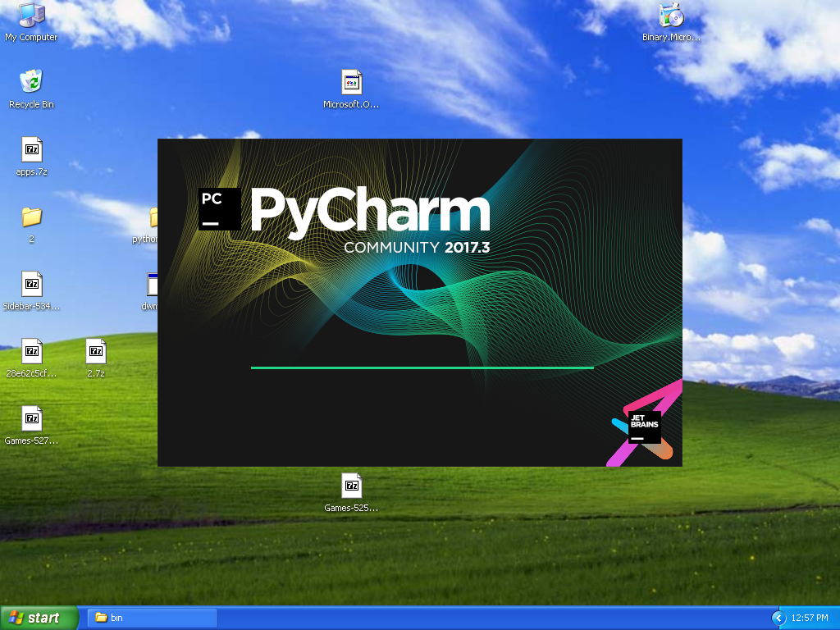
Task: Click PyCharm splash loading progress bar
Action: point(422,368)
